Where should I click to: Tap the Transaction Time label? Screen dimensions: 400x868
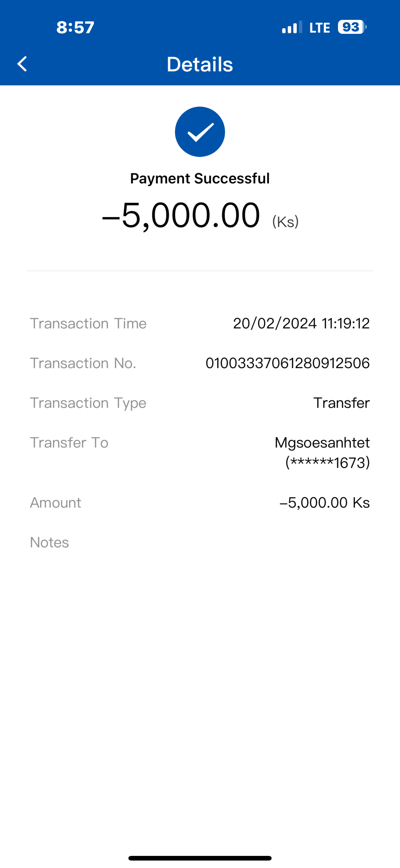(x=88, y=323)
